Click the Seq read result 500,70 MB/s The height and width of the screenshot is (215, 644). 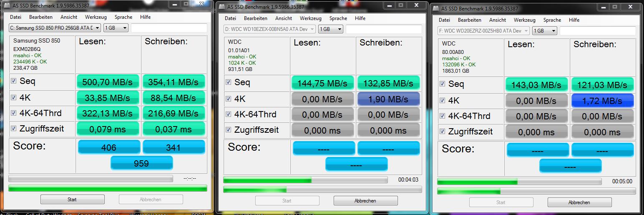[108, 82]
